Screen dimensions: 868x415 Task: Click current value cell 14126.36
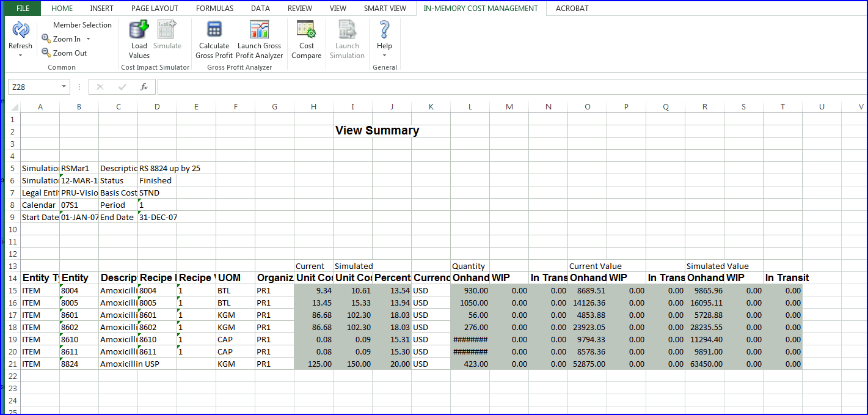[587, 303]
